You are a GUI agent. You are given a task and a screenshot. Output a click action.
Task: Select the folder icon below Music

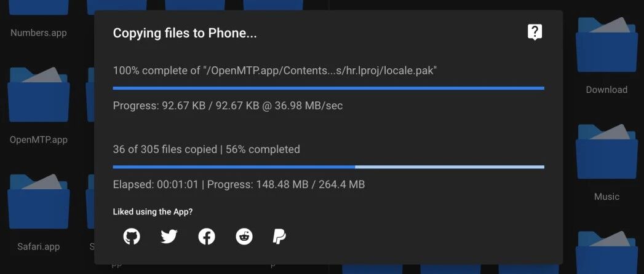(x=606, y=252)
